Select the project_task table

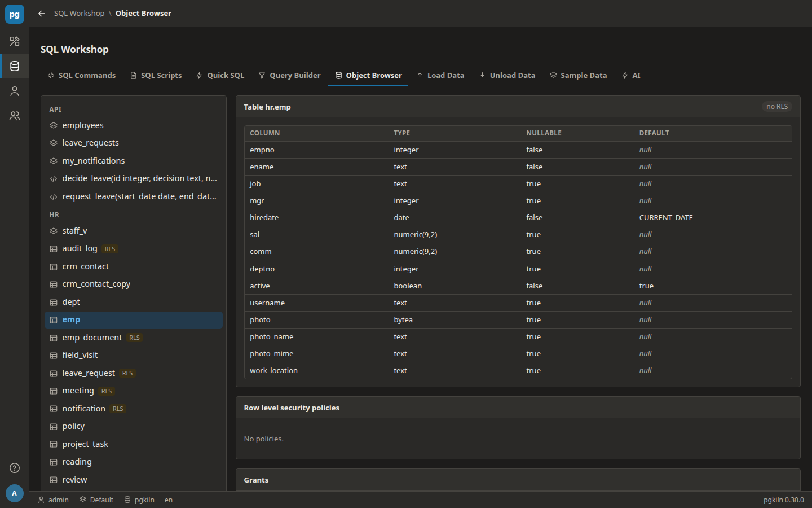[x=134, y=444]
